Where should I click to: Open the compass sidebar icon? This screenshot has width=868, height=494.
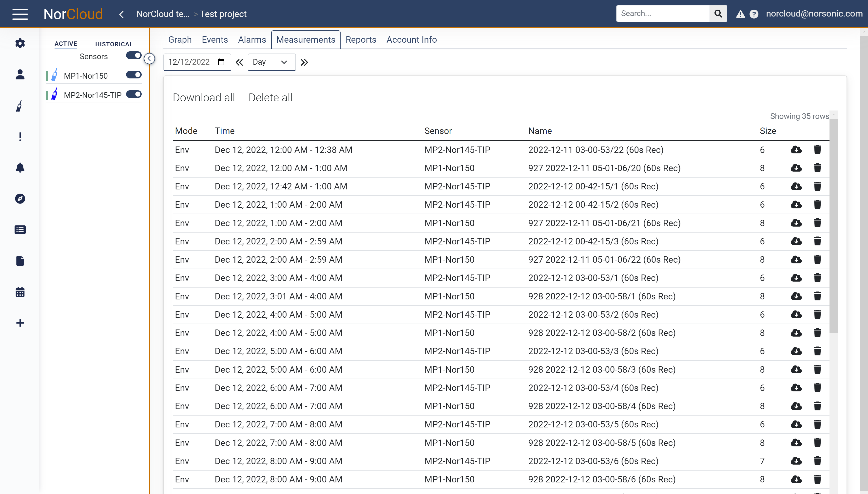pos(20,199)
